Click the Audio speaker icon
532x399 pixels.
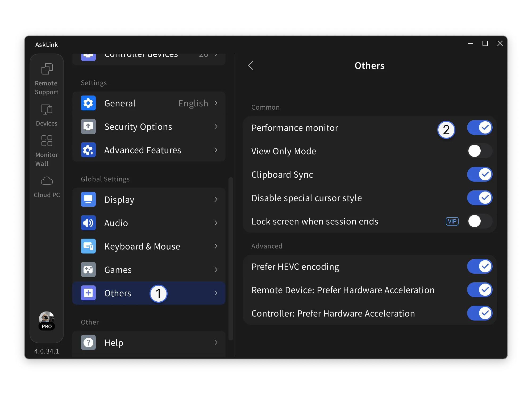point(88,223)
